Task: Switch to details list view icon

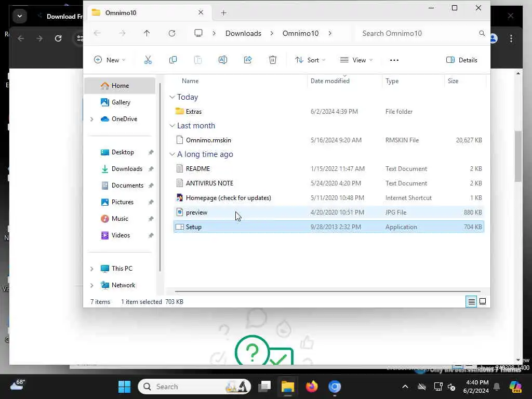Action: point(471,301)
